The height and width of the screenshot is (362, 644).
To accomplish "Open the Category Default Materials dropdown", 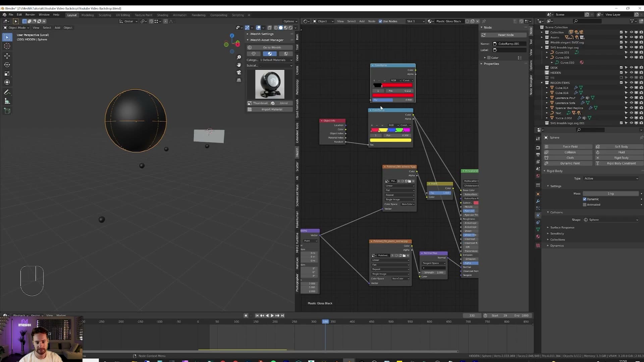I will click(x=276, y=60).
